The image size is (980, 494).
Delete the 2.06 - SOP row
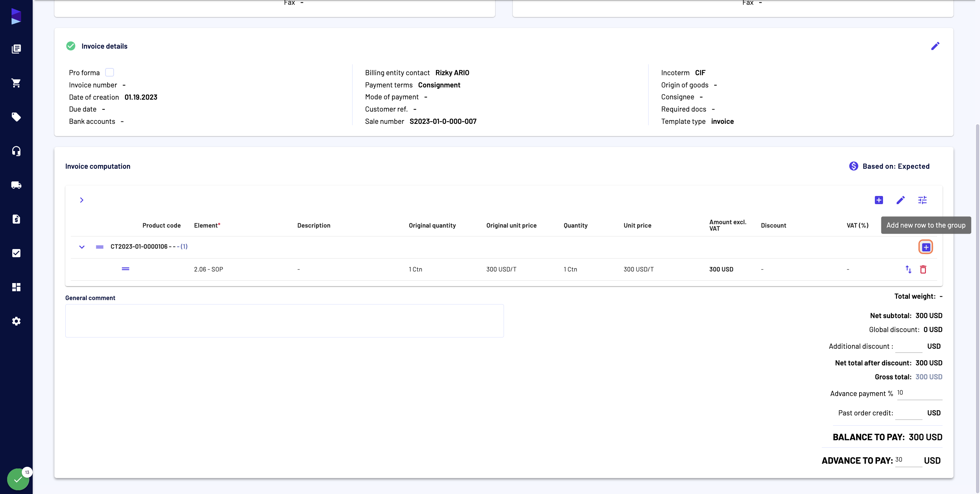click(x=923, y=269)
